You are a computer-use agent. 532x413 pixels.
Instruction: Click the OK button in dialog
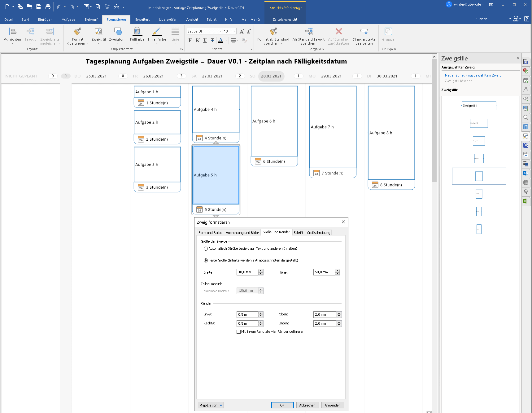282,405
